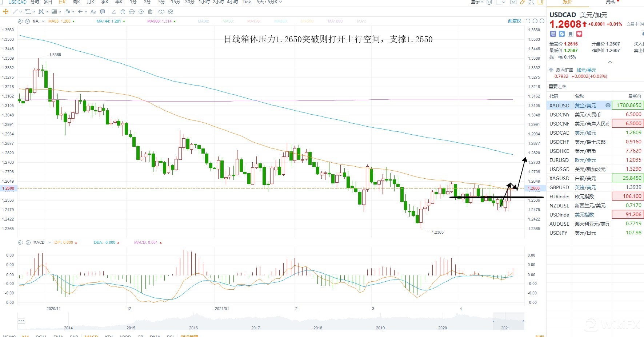Click the overlapping circles compare icon
Viewport: 644px width, 337px height.
pyautogui.click(x=161, y=12)
